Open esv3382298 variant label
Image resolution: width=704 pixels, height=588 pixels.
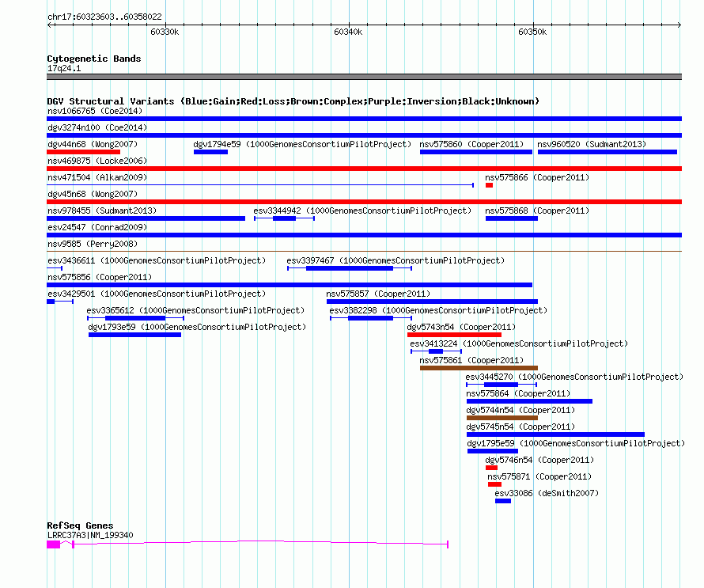[438, 310]
